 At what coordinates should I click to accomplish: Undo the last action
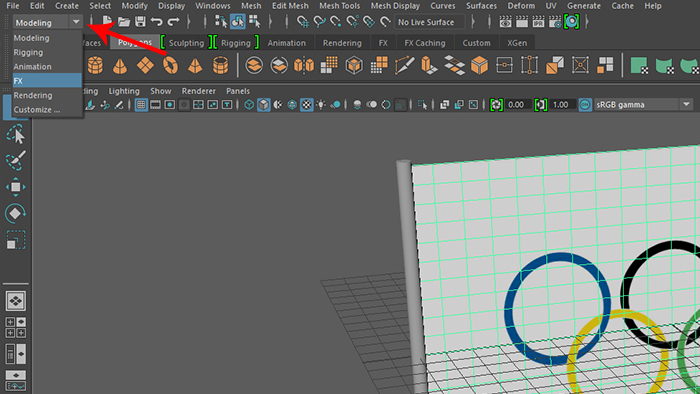(156, 21)
